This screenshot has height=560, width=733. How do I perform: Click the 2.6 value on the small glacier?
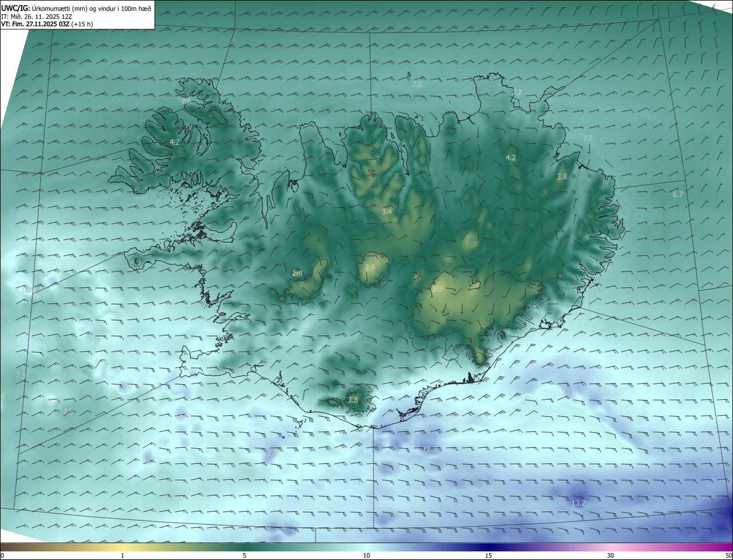[x=370, y=267]
